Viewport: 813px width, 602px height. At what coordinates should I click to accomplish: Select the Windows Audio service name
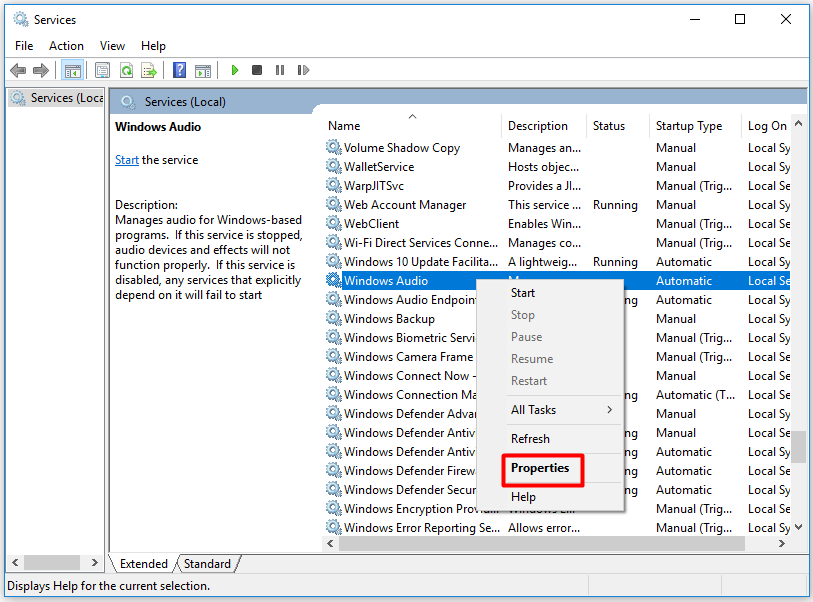386,281
